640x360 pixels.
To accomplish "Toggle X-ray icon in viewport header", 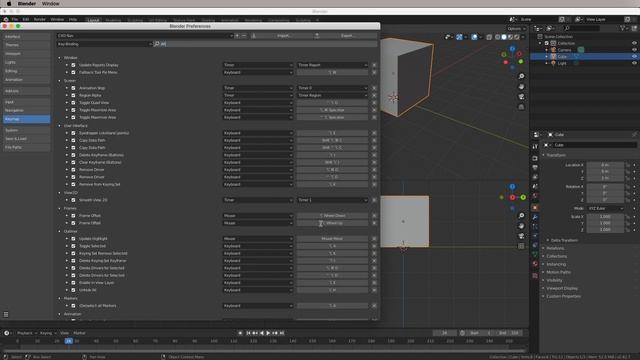I will tap(489, 37).
